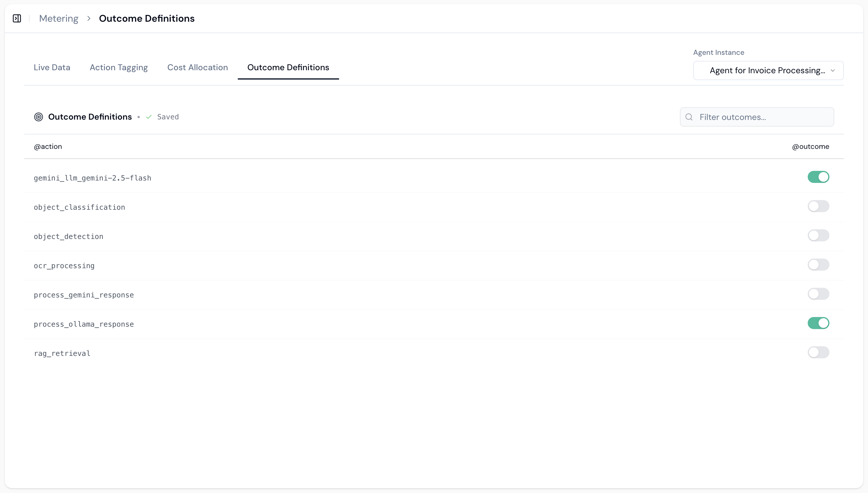Enable the object_classification outcome toggle

coord(818,206)
